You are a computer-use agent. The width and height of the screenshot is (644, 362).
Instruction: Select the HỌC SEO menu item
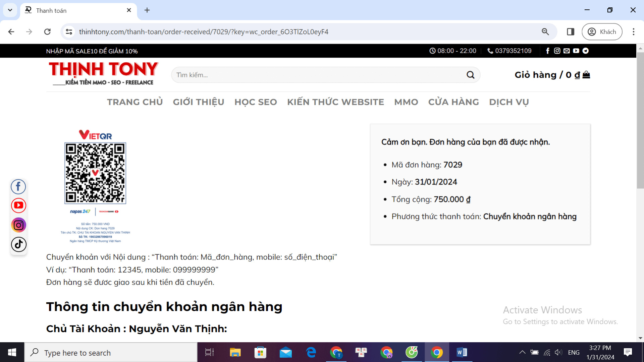[x=256, y=102]
